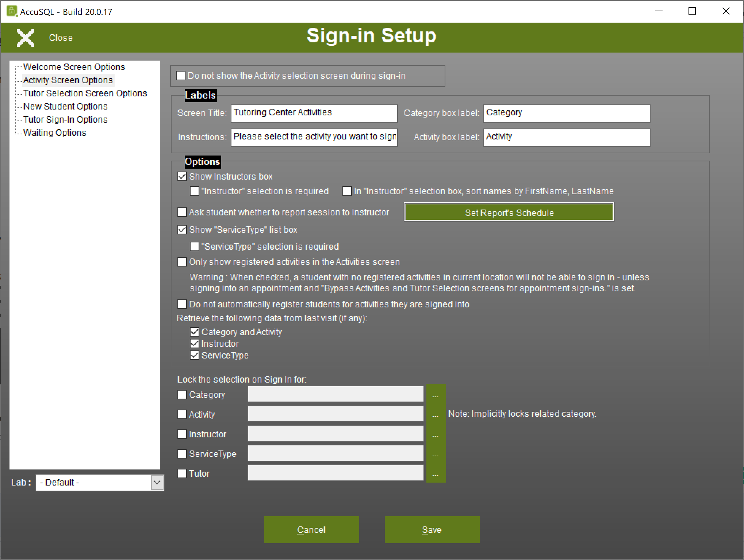744x560 pixels.
Task: Click the Cancel button
Action: tap(311, 529)
